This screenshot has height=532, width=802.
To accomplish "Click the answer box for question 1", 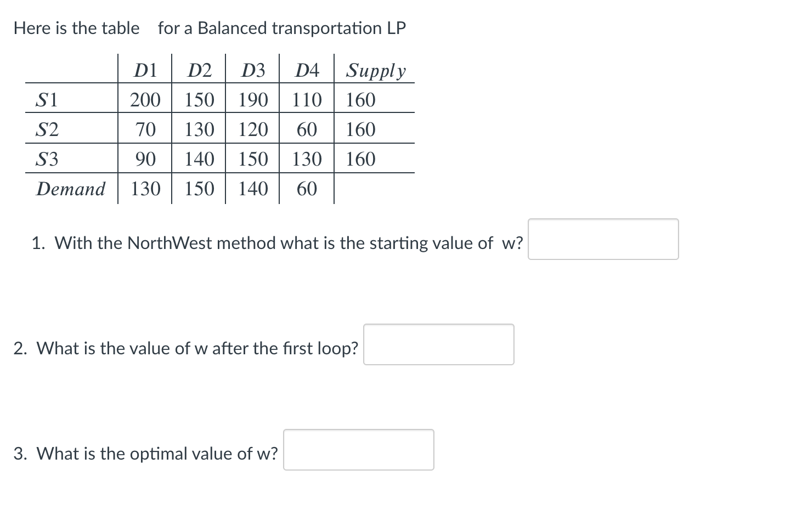I will pos(602,240).
